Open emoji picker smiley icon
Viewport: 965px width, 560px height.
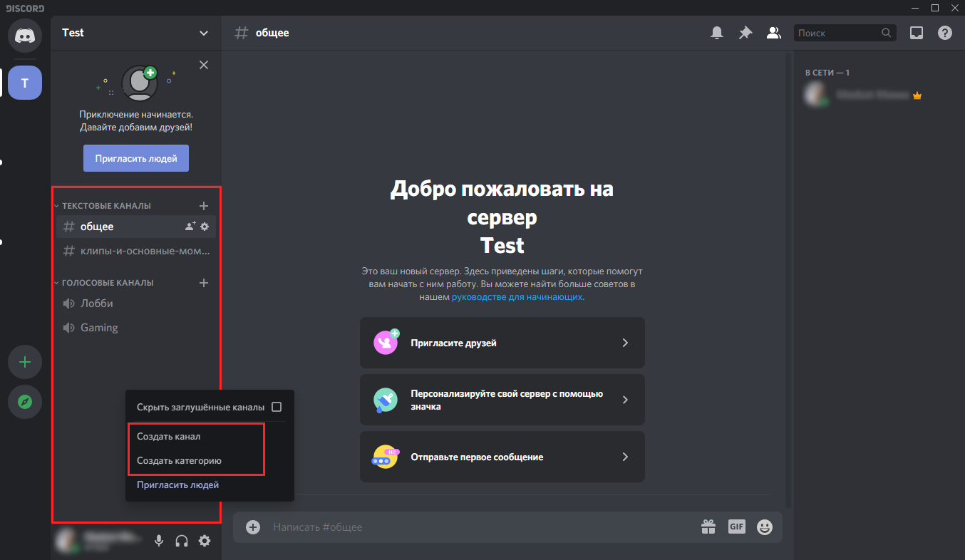point(765,527)
